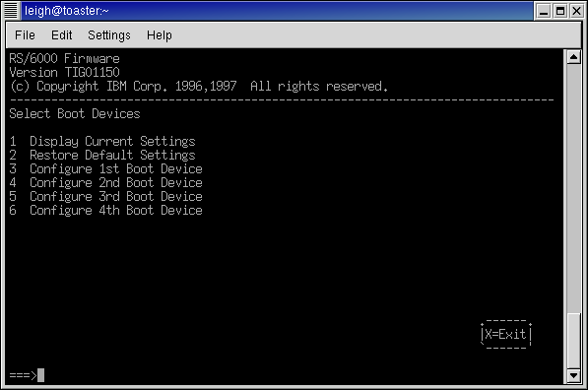This screenshot has width=588, height=390.
Task: Open the window menu icon in title bar
Action: tap(11, 11)
